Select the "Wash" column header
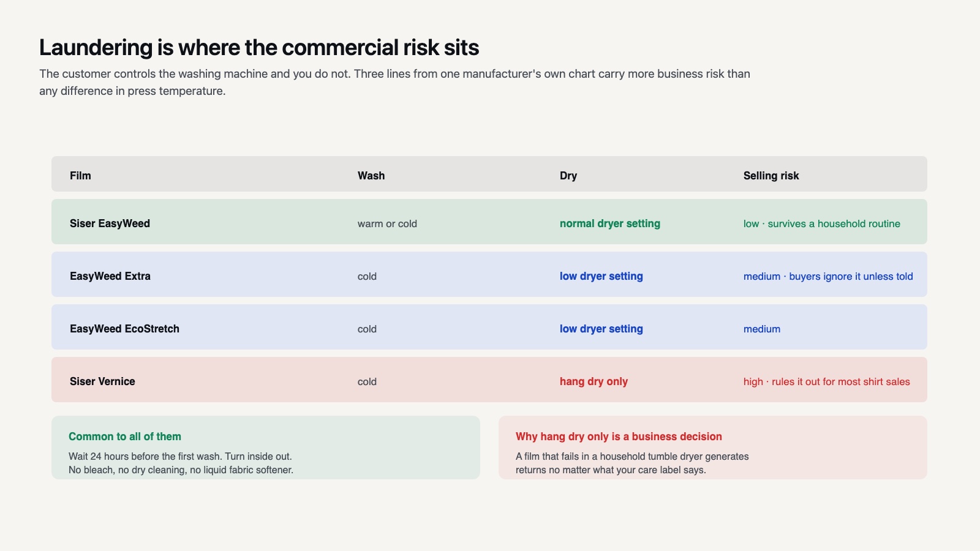Screen dimensions: 980x551 point(371,176)
